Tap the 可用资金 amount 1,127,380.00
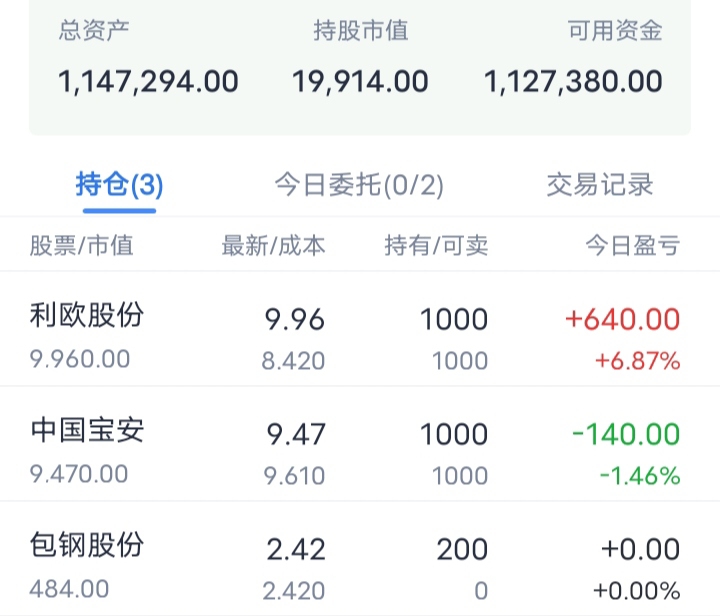 coord(573,81)
